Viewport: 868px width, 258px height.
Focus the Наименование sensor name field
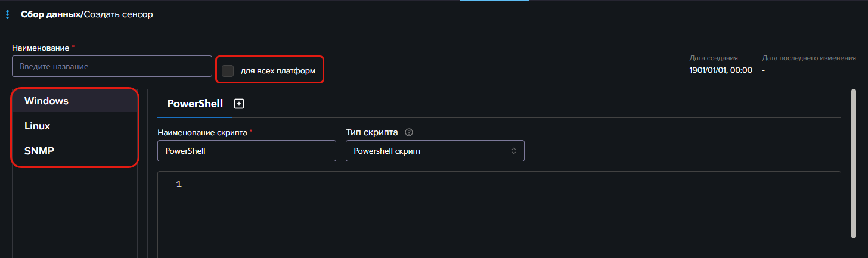[112, 66]
